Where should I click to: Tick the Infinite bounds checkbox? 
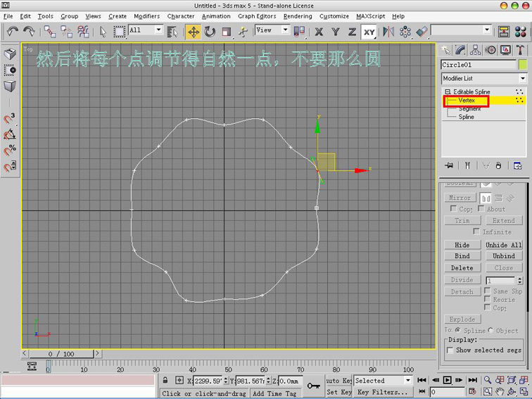[476, 232]
